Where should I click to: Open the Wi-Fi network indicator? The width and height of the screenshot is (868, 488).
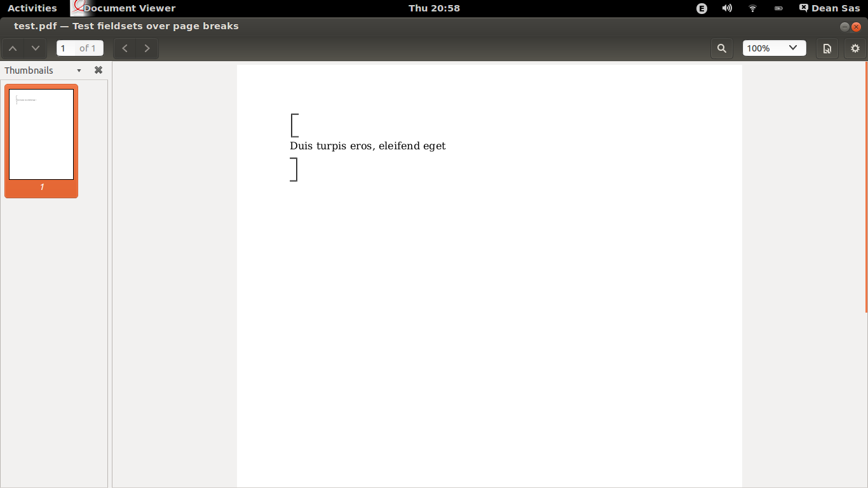tap(753, 8)
